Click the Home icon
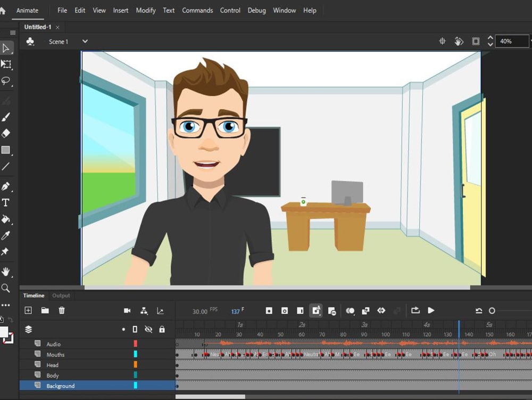Image resolution: width=532 pixels, height=400 pixels. 2,11
